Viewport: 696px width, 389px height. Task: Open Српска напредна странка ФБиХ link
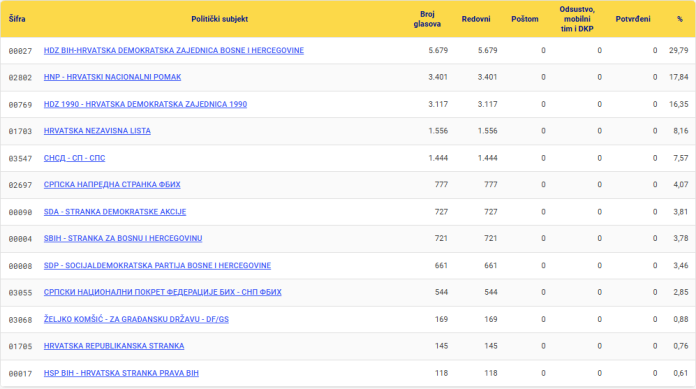(x=112, y=185)
